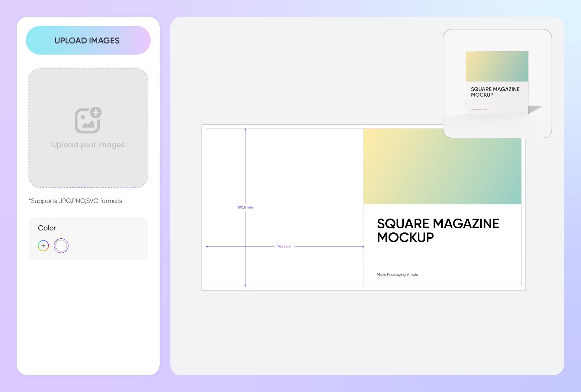The height and width of the screenshot is (392, 581).
Task: Click the UPLOAD IMAGES button
Action: pos(88,40)
